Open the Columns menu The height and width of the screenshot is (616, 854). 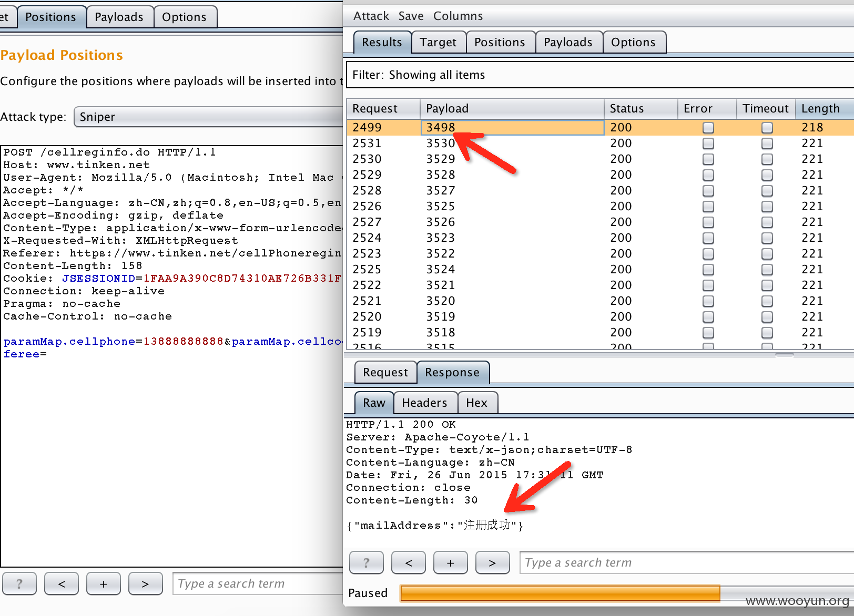pos(457,16)
